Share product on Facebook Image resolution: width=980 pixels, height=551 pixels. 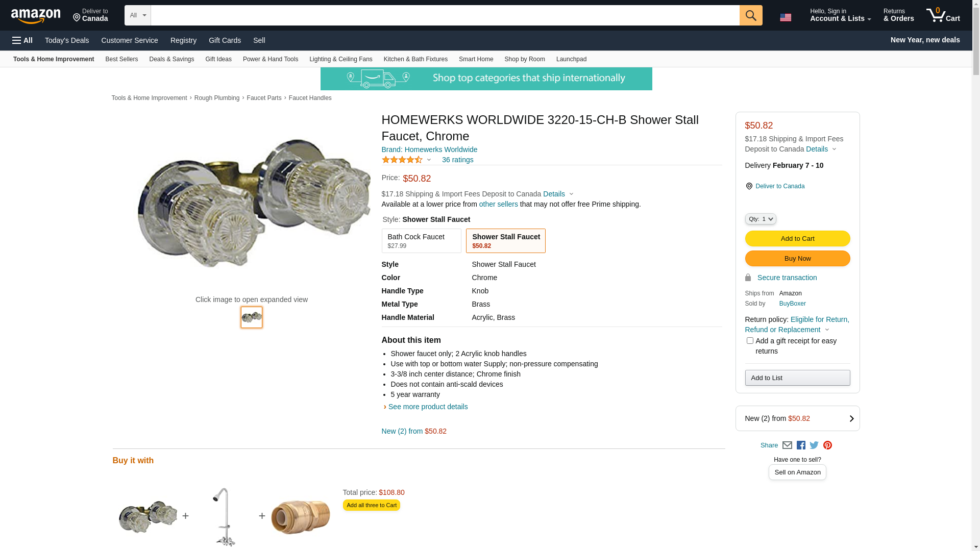point(801,445)
